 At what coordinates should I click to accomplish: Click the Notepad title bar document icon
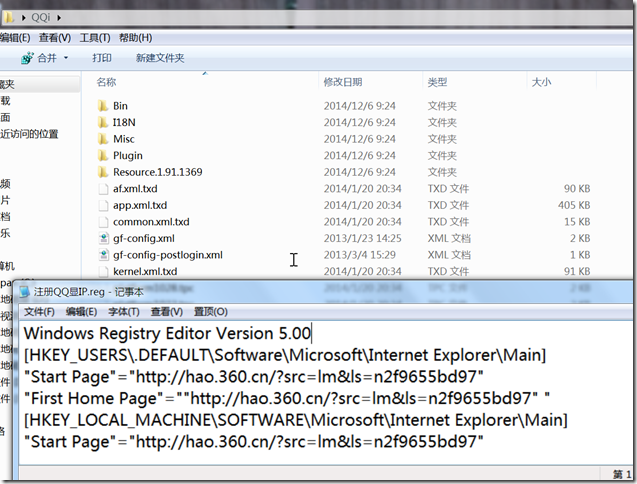pyautogui.click(x=25, y=292)
